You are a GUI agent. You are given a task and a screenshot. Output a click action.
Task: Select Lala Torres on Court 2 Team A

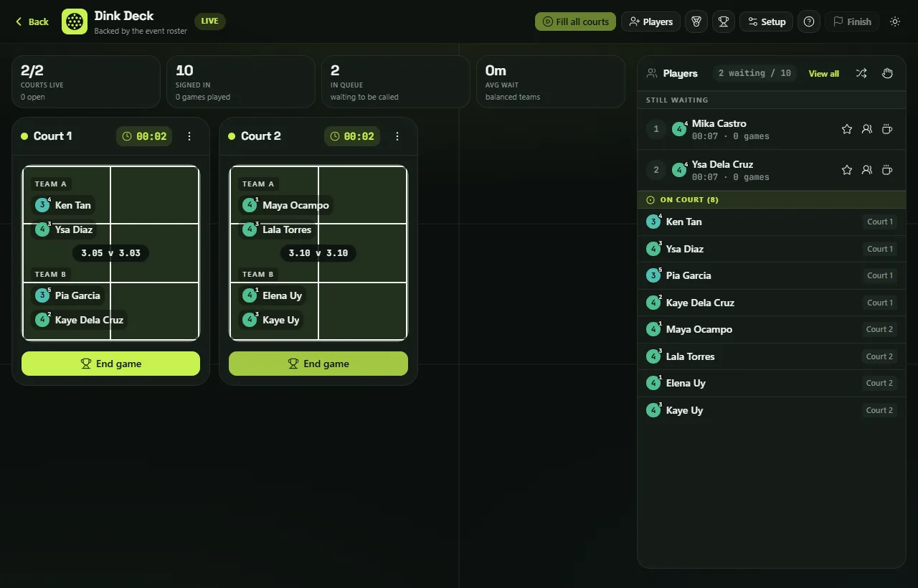click(277, 229)
